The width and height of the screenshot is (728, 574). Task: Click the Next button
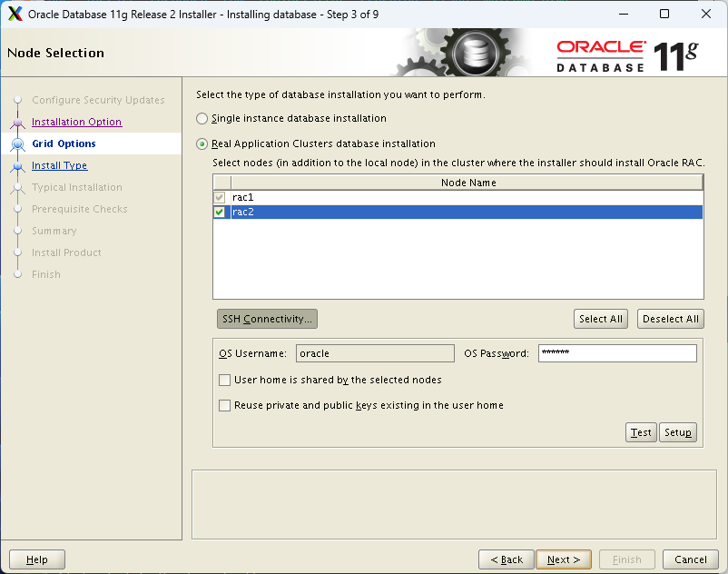point(564,559)
